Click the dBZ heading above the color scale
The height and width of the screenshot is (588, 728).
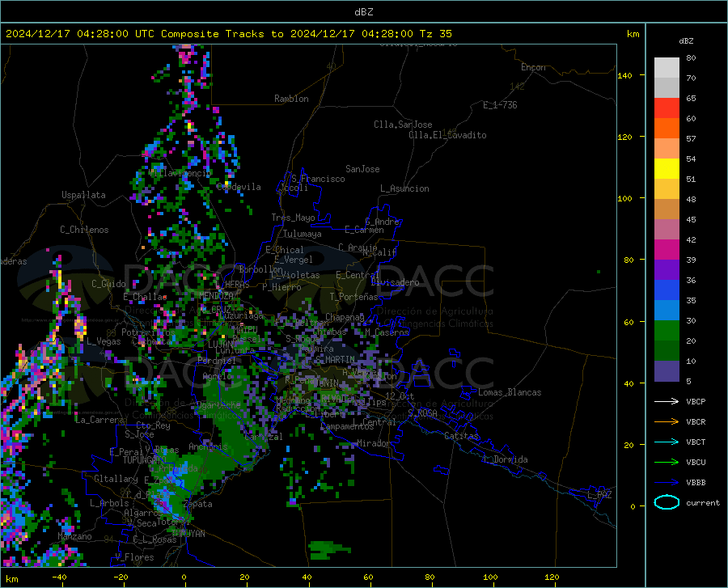[x=686, y=40]
